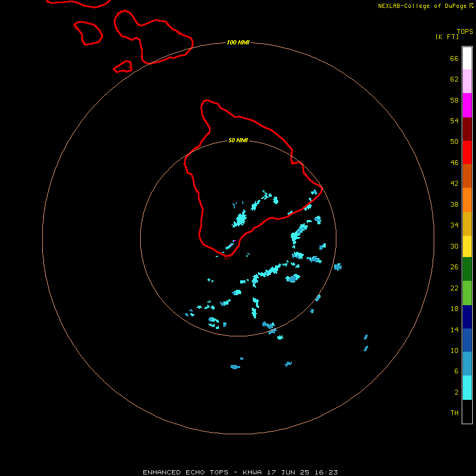Click the bright red legend swatch
476x476 pixels.
467,152
